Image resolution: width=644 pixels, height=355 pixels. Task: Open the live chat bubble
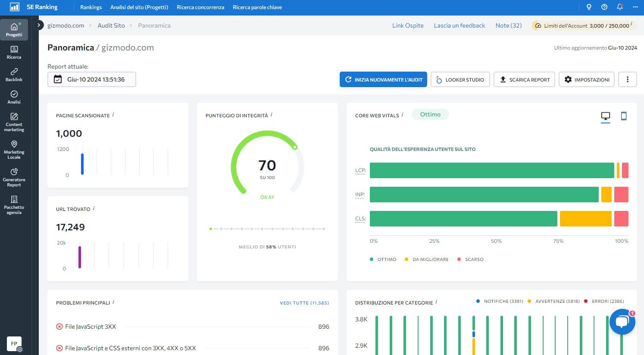click(x=622, y=322)
